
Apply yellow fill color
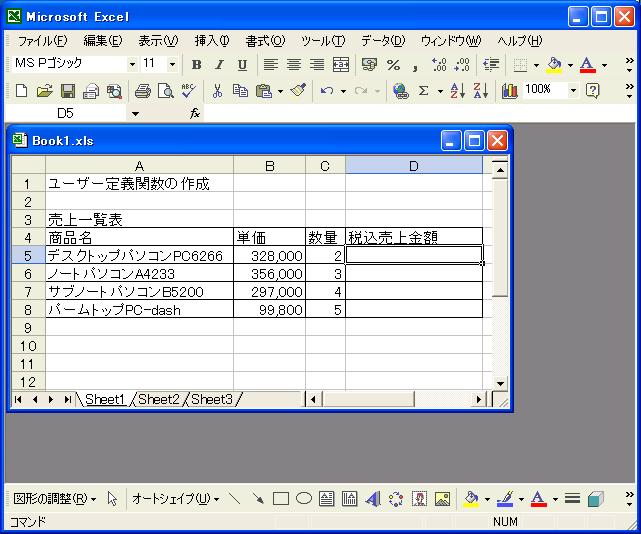pos(554,65)
